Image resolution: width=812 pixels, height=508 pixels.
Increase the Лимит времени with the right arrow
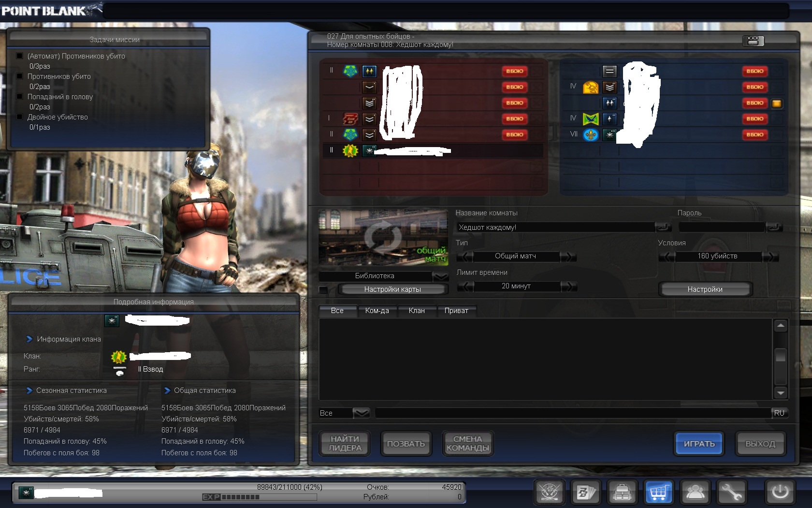coord(569,286)
